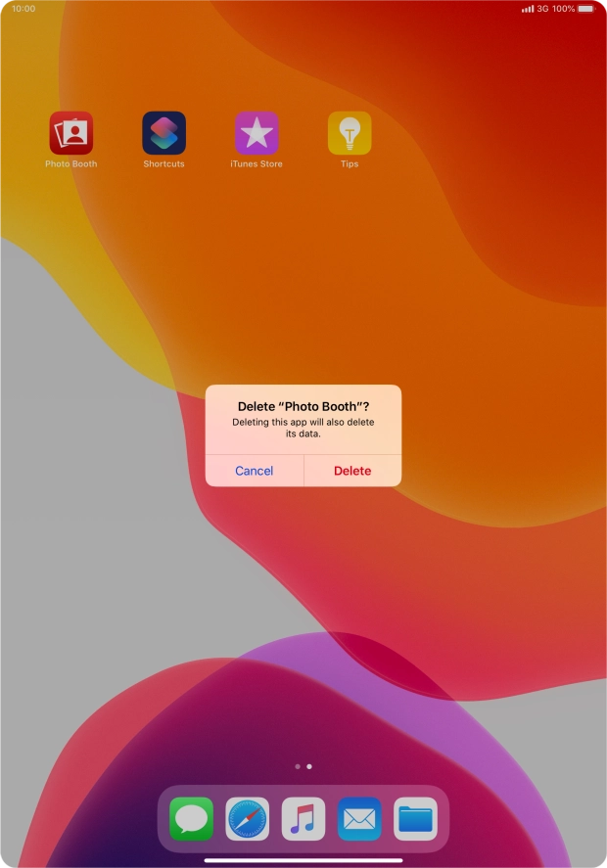Screen dimensions: 607x868
Task: Confirm with the red Delete button
Action: click(x=352, y=471)
